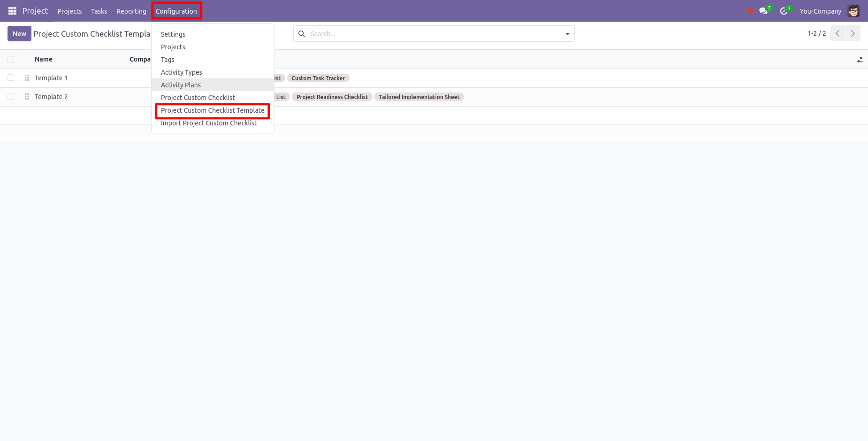This screenshot has height=441, width=868.
Task: Expand the search filter options dropdown
Action: click(568, 34)
